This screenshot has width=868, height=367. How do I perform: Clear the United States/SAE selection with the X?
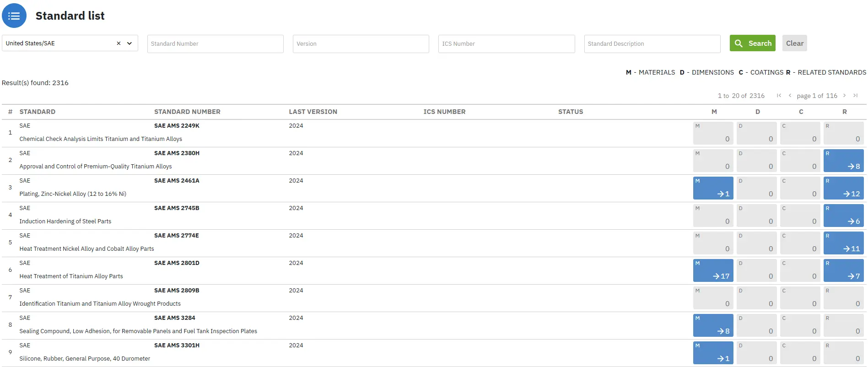click(x=119, y=43)
